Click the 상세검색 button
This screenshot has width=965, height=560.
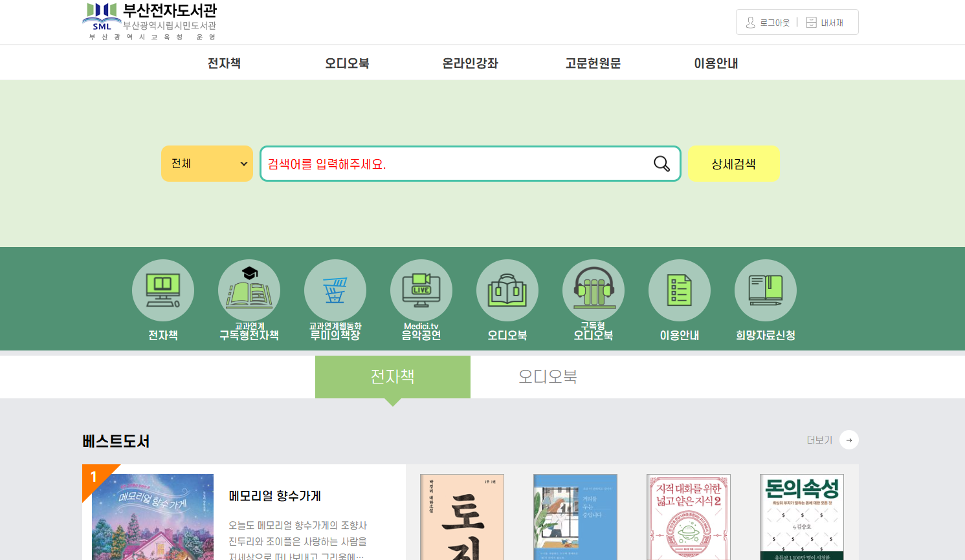(734, 164)
